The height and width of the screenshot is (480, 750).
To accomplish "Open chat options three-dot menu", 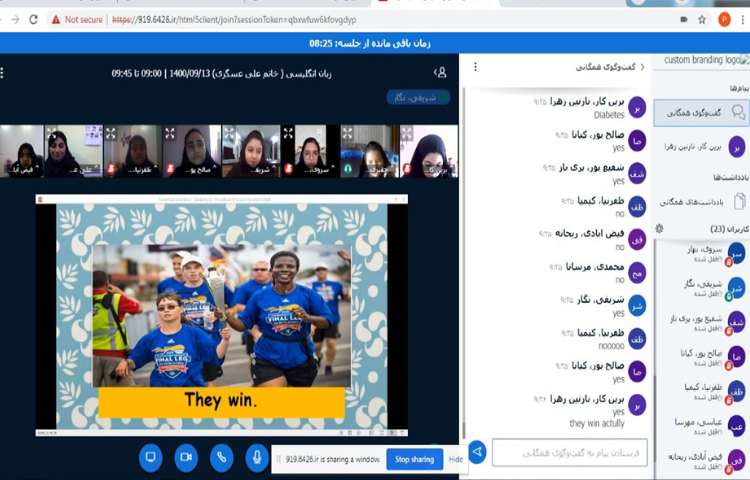I will coord(473,66).
